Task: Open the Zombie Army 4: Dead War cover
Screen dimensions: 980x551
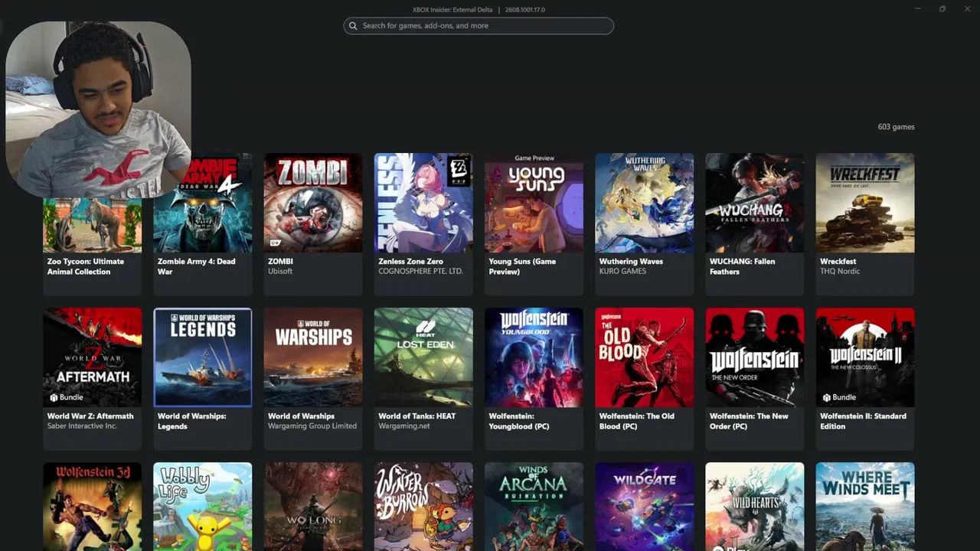Action: click(x=203, y=203)
